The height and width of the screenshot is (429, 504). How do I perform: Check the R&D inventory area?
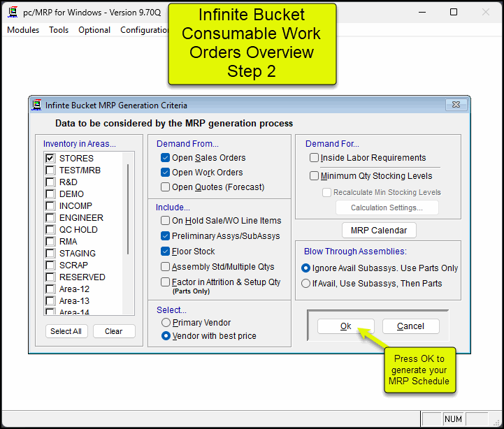[x=50, y=182]
